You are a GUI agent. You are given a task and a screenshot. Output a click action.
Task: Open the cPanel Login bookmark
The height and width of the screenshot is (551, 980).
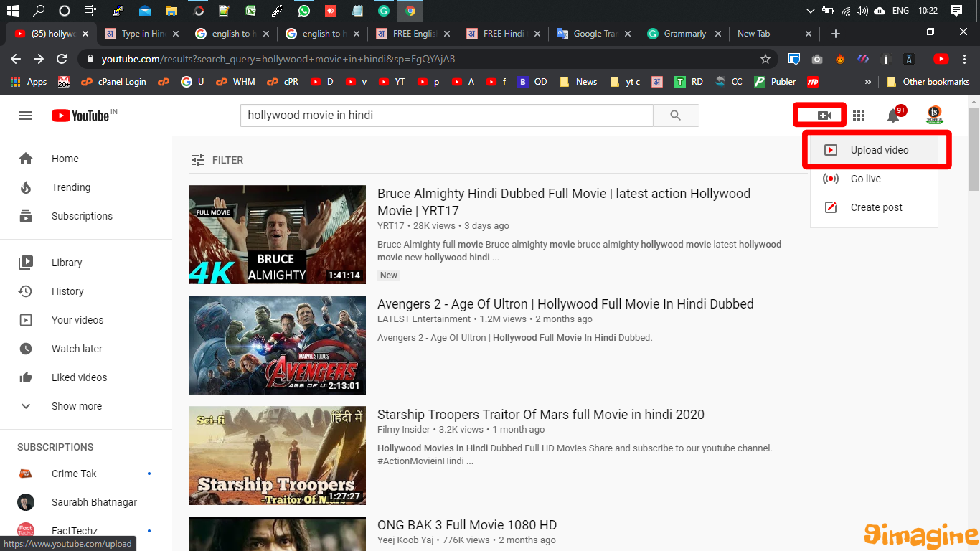[113, 82]
